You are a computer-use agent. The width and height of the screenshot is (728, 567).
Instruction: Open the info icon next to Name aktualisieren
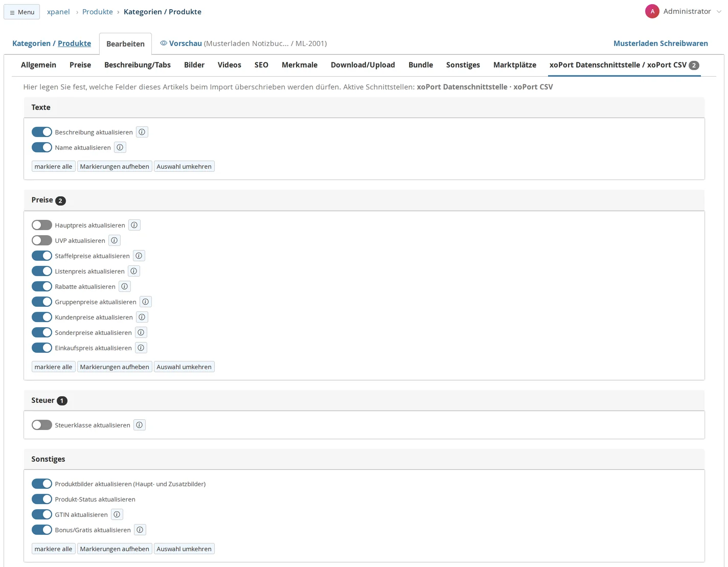[120, 147]
